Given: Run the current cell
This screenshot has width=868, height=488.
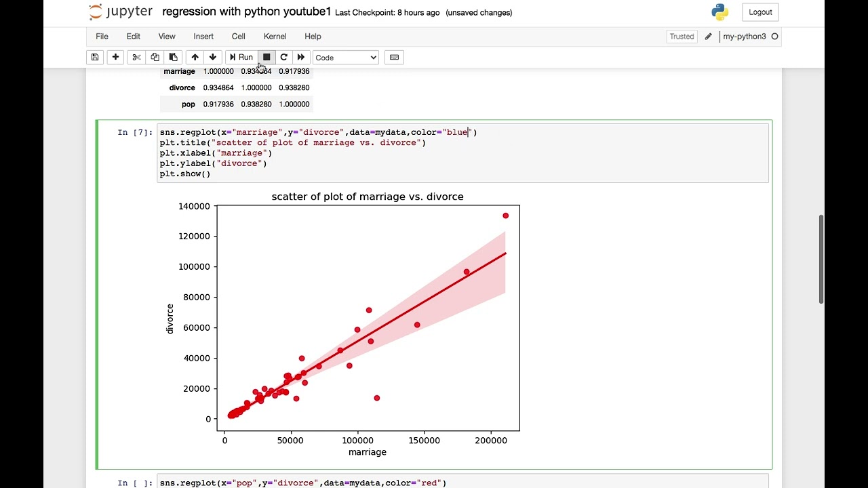Looking at the screenshot, I should point(241,58).
